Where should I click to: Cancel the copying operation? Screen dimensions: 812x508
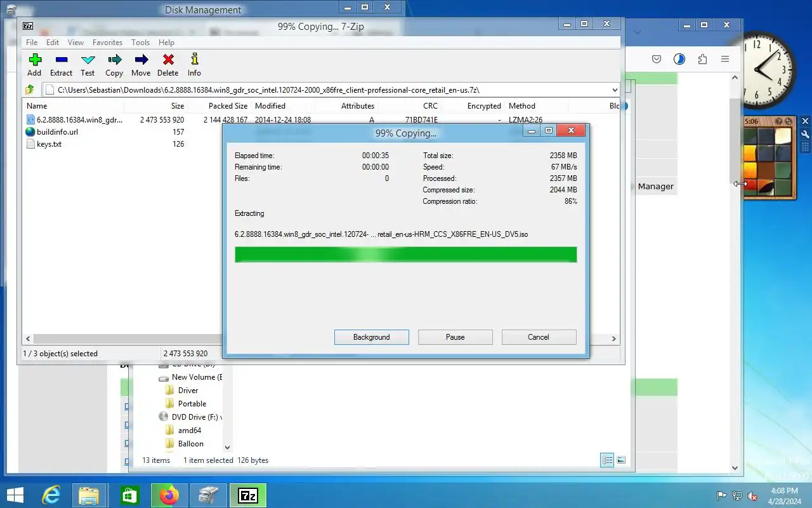(x=539, y=337)
